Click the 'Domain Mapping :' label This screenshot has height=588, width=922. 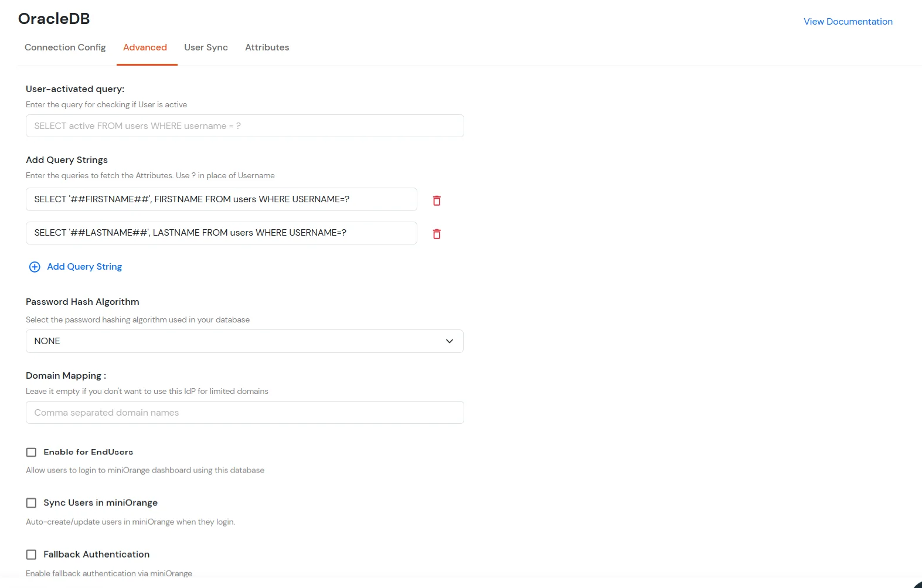tap(66, 376)
